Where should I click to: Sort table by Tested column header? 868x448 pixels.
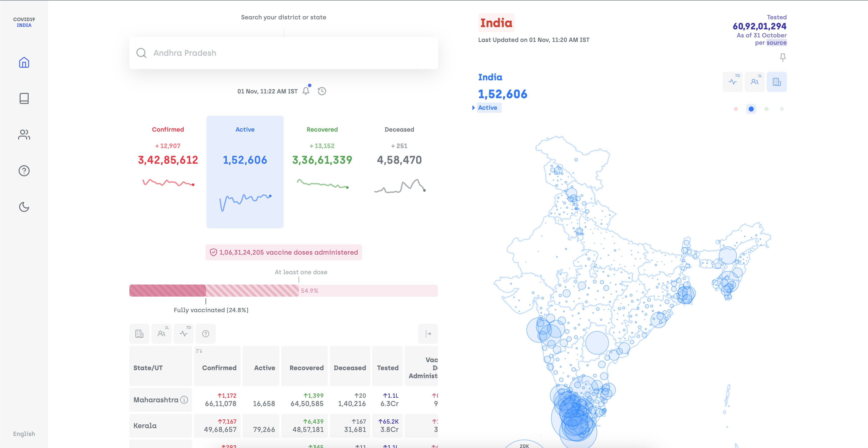388,366
